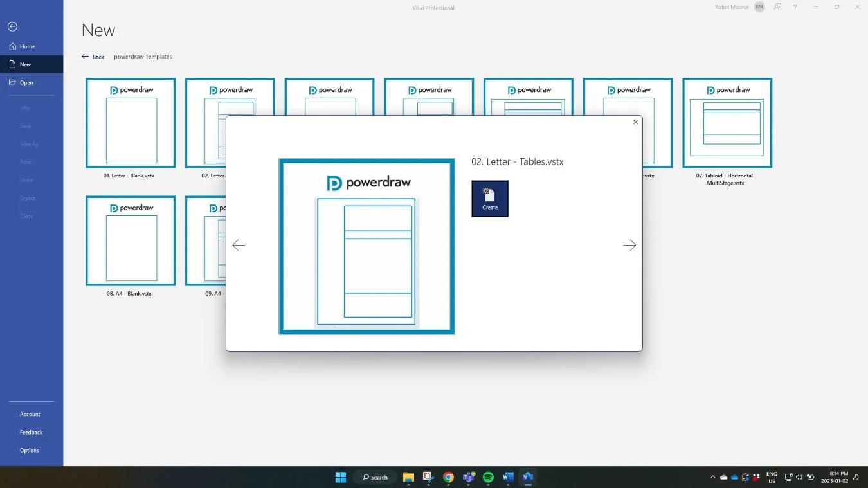The width and height of the screenshot is (868, 488).
Task: Expand the hidden icons in the system tray
Action: [712, 478]
